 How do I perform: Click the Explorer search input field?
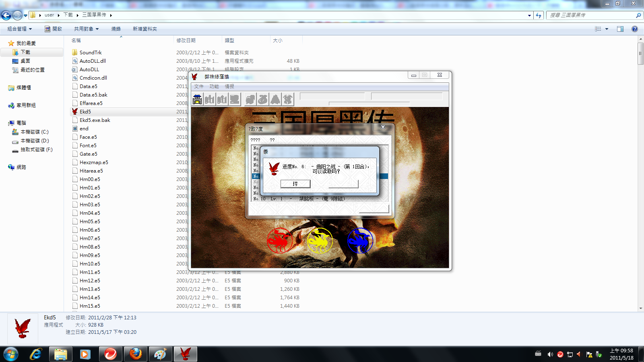tap(591, 15)
